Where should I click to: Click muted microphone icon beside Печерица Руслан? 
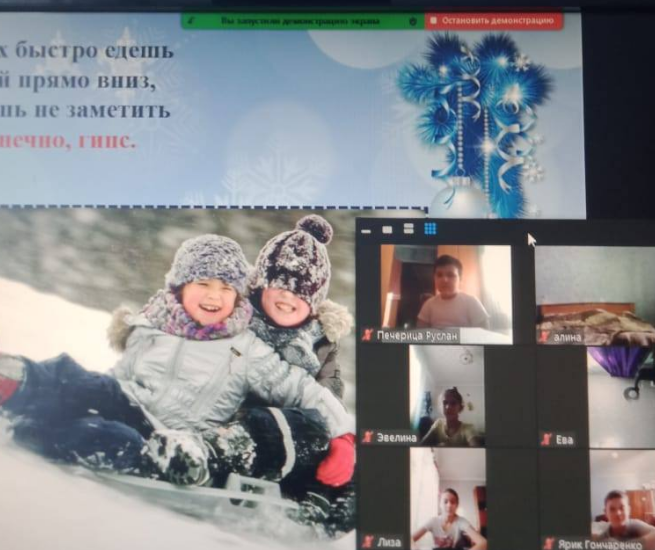pyautogui.click(x=368, y=336)
